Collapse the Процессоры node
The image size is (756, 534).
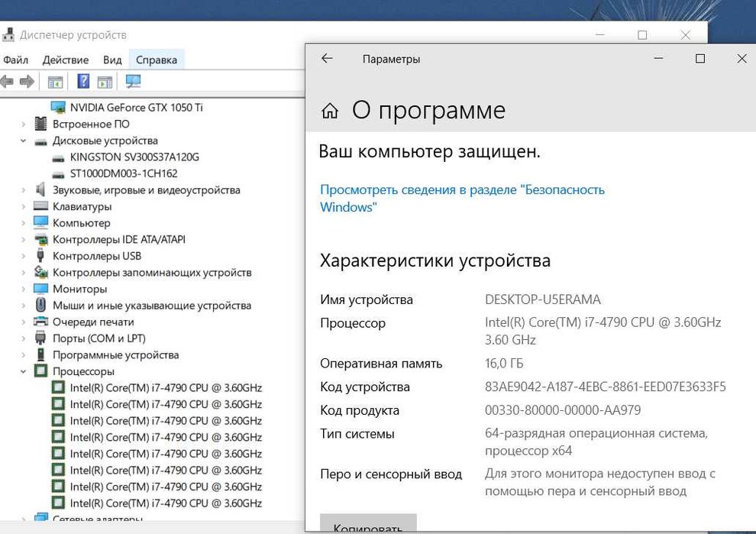(23, 371)
